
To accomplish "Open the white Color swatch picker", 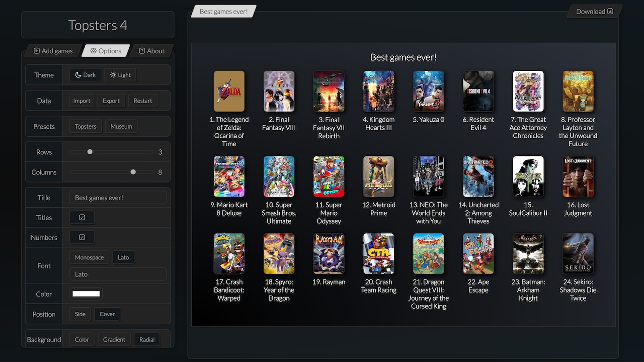I will click(86, 294).
